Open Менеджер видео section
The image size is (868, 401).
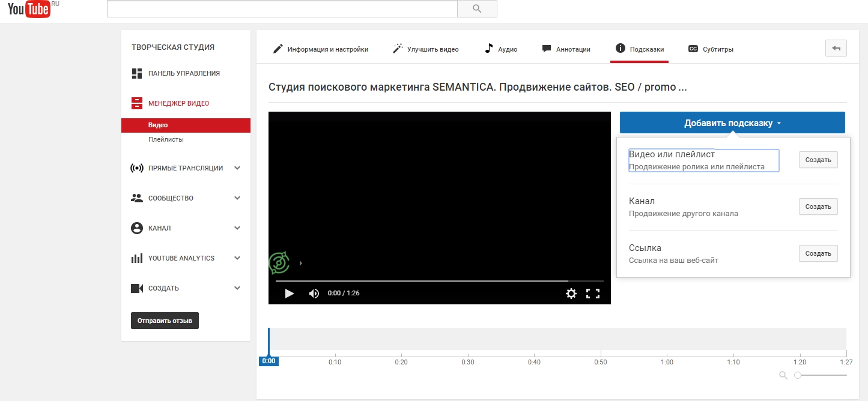[x=178, y=103]
